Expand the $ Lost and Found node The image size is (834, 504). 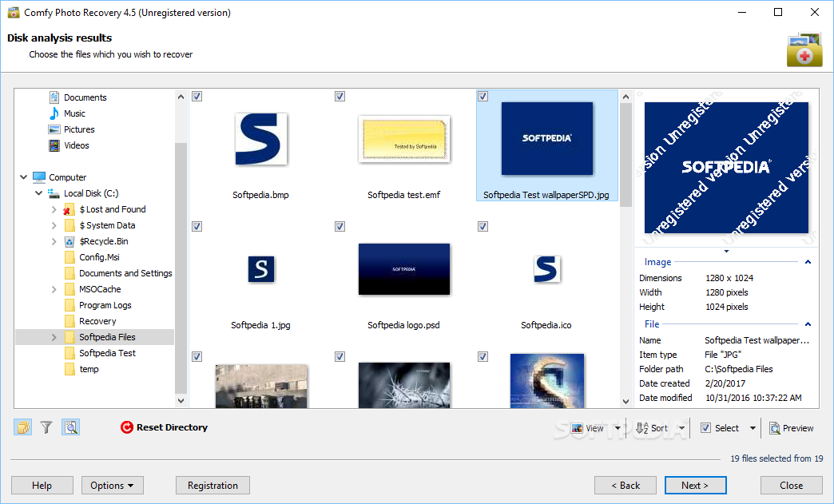coord(54,209)
